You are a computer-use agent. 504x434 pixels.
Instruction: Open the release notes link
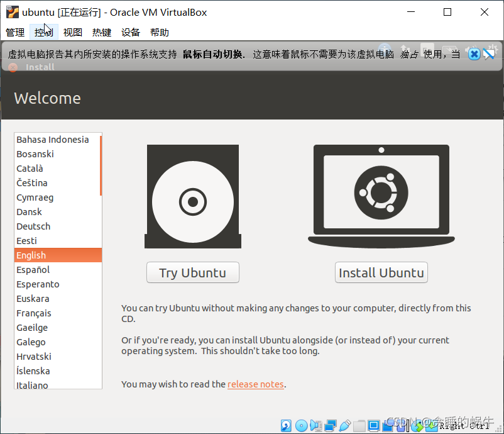coord(256,384)
